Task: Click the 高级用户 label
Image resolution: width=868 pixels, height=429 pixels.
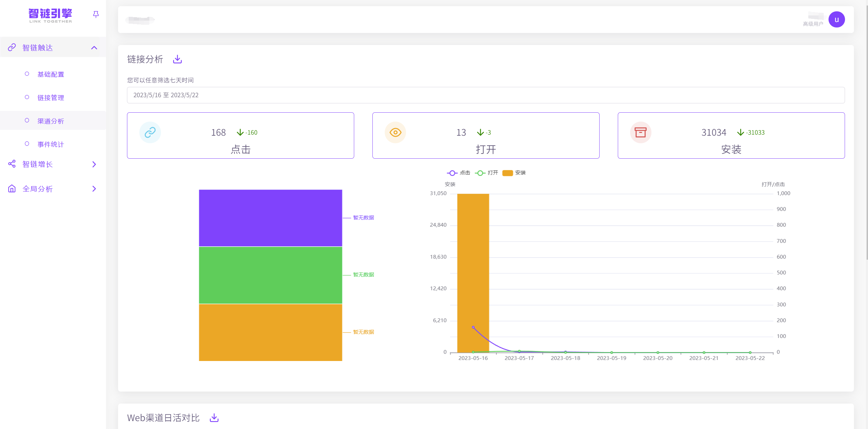Action: point(813,24)
